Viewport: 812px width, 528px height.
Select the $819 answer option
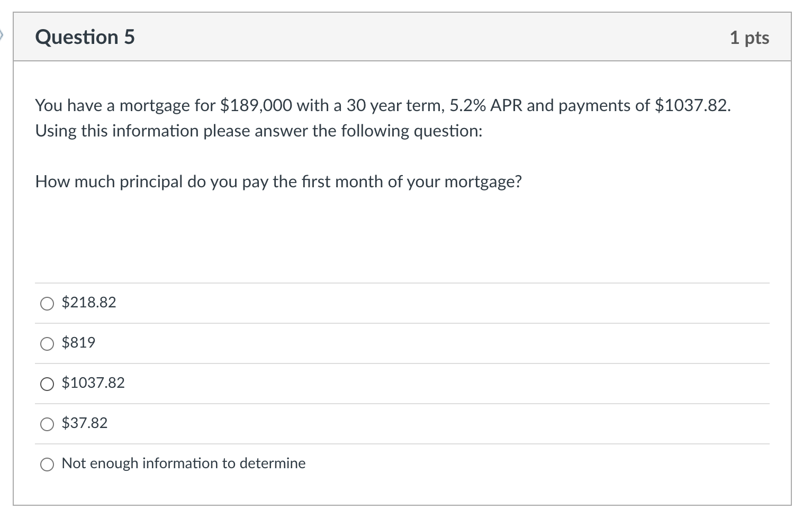click(47, 343)
